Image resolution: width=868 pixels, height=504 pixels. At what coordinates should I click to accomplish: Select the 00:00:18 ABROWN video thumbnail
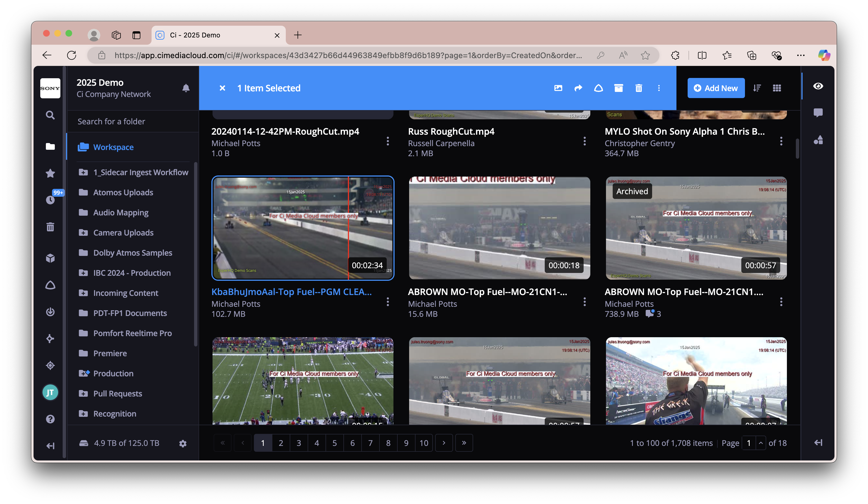click(x=499, y=228)
